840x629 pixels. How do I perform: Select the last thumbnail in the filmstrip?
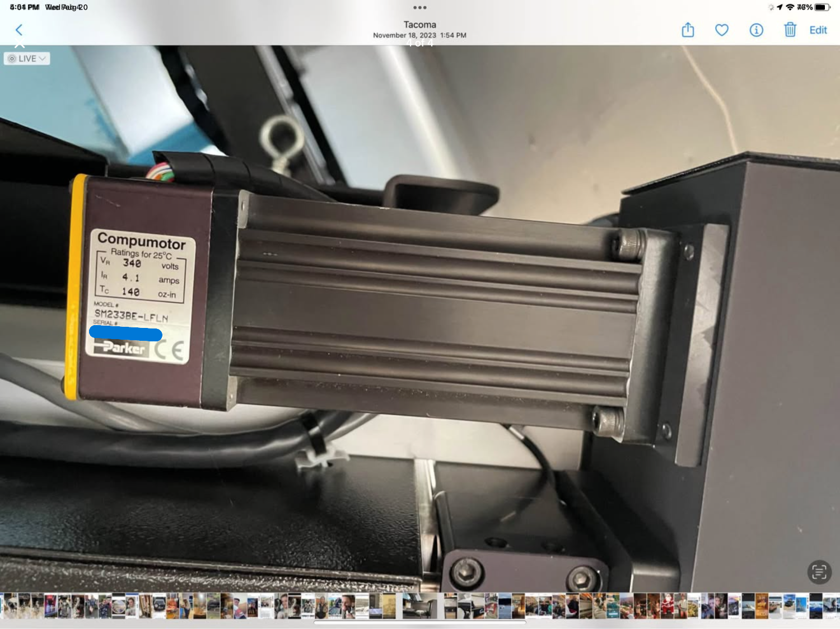coord(831,606)
